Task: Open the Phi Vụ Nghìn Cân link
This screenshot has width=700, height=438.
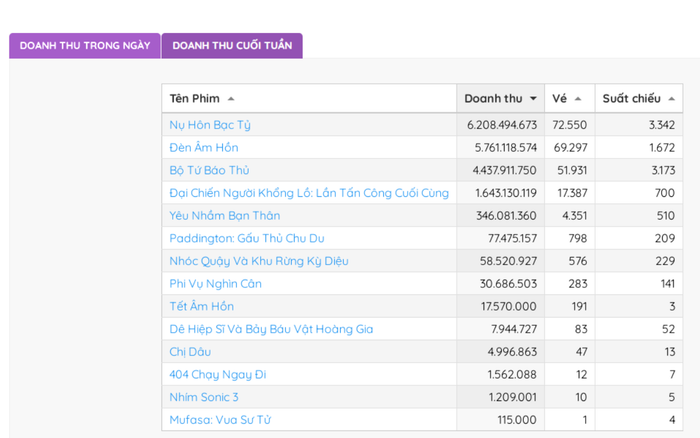Action: (215, 284)
